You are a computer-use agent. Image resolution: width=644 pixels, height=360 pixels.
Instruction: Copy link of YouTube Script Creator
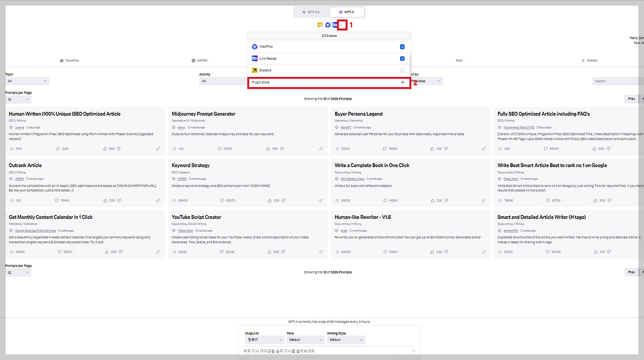click(x=321, y=251)
